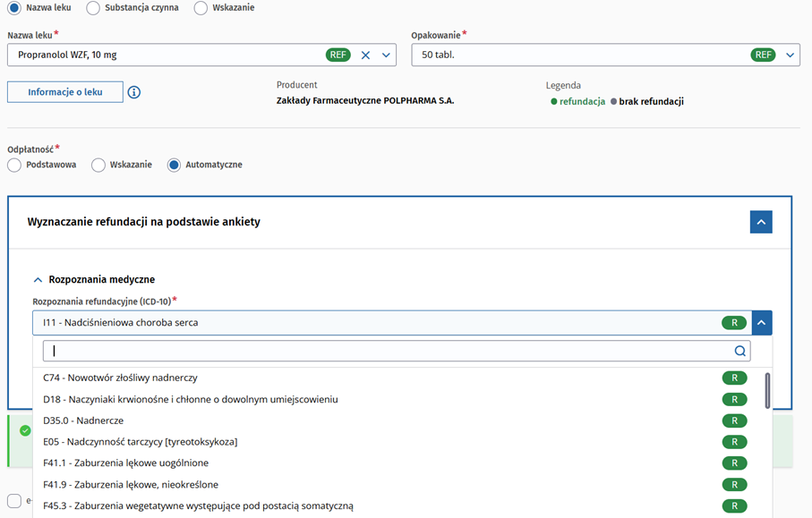Viewport: 812px width, 518px height.
Task: Open the Nazwa leku dropdown arrow
Action: [386, 55]
